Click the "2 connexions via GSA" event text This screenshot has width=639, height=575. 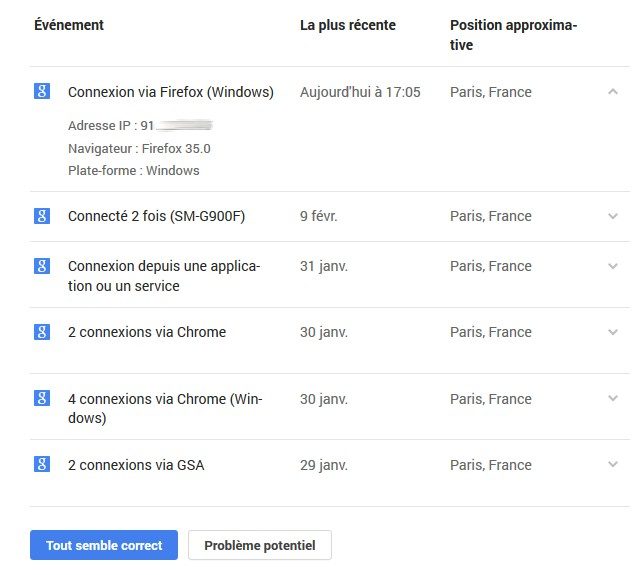pyautogui.click(x=136, y=465)
